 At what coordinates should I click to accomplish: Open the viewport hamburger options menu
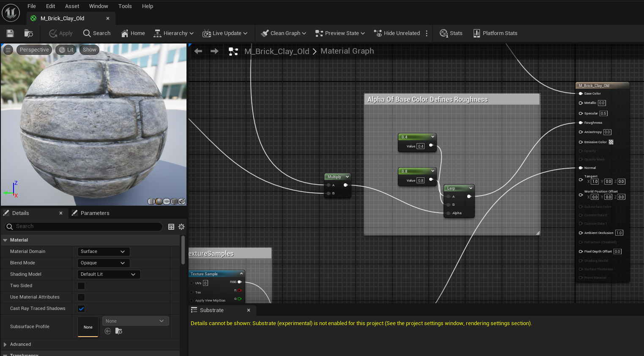pyautogui.click(x=8, y=50)
